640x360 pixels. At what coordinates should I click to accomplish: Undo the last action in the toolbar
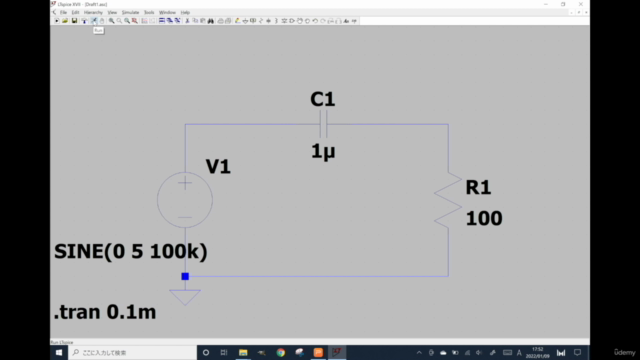pos(315,21)
